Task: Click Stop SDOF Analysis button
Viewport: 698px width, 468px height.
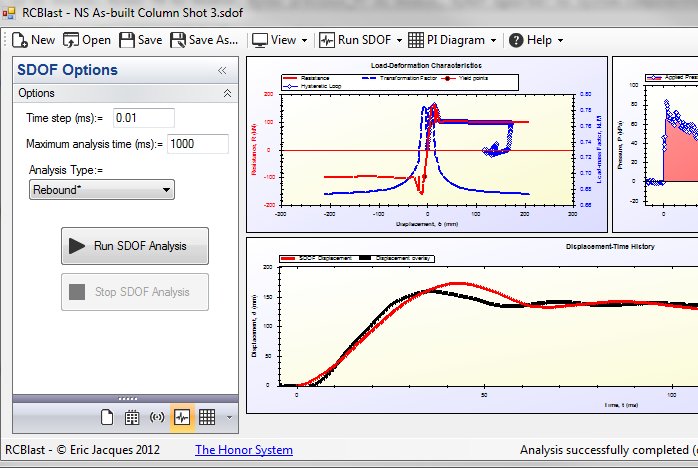Action: 135,292
